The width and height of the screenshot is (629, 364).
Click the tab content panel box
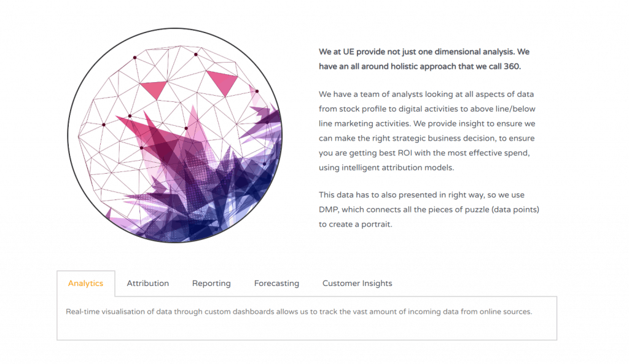[x=307, y=319]
